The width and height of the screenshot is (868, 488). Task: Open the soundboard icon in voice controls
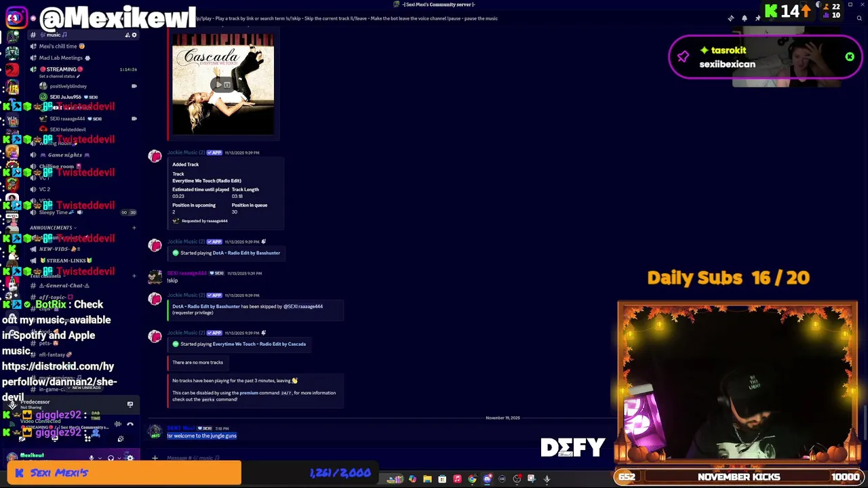click(x=120, y=439)
